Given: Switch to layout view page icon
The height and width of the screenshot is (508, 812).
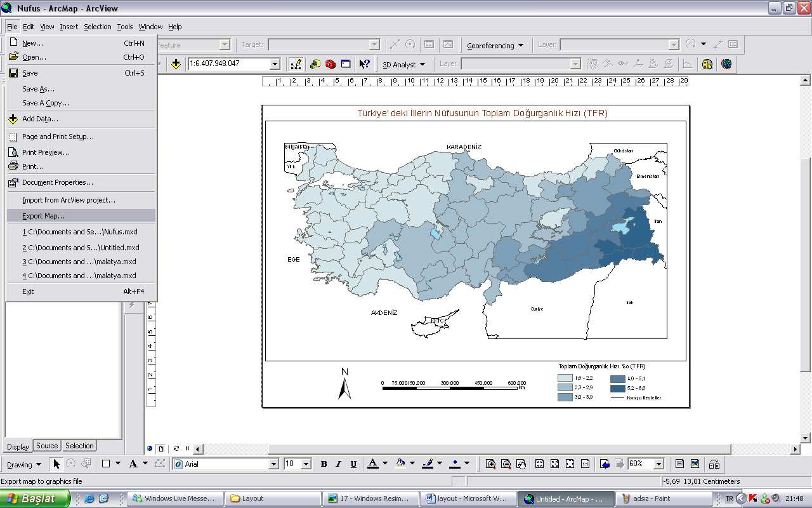Looking at the screenshot, I should [161, 448].
